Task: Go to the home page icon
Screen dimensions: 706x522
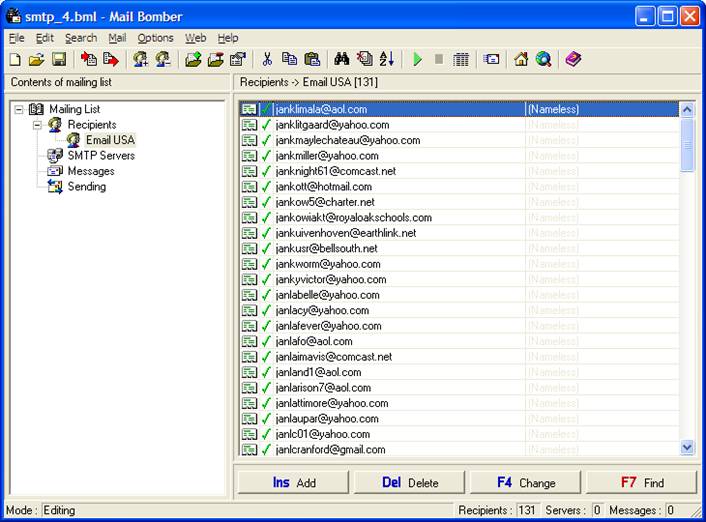Action: click(x=521, y=59)
